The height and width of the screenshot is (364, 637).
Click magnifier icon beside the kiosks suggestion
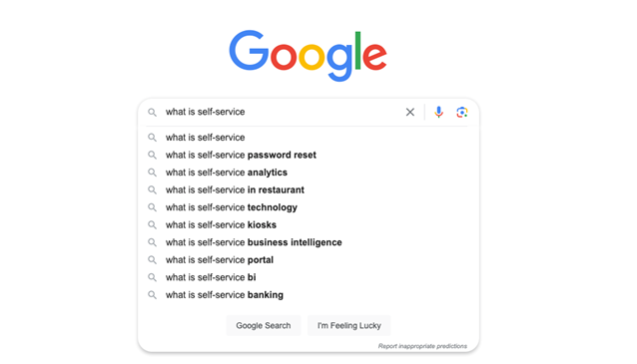coord(152,224)
